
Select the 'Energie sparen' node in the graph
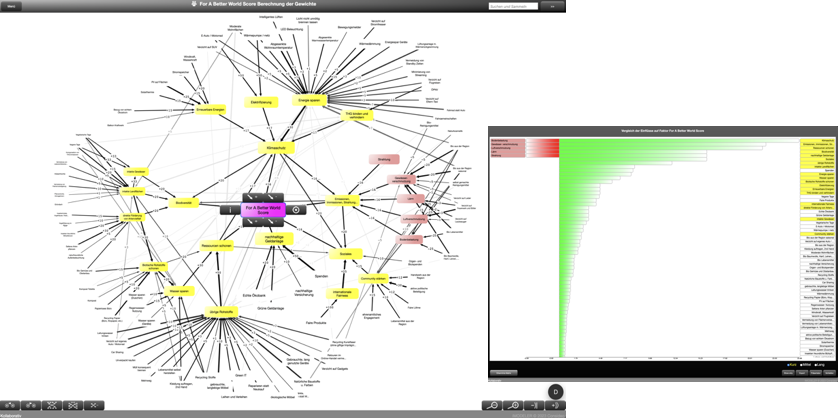coord(309,100)
